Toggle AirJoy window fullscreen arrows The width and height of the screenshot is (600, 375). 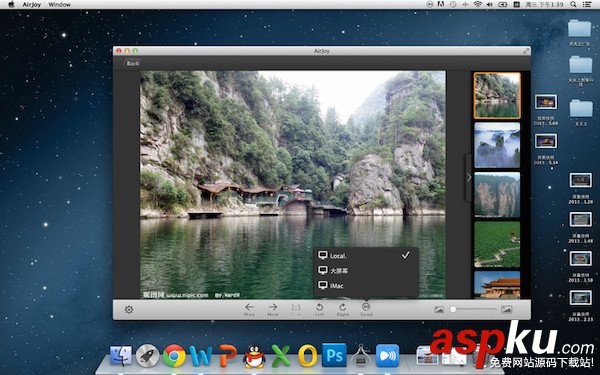526,51
